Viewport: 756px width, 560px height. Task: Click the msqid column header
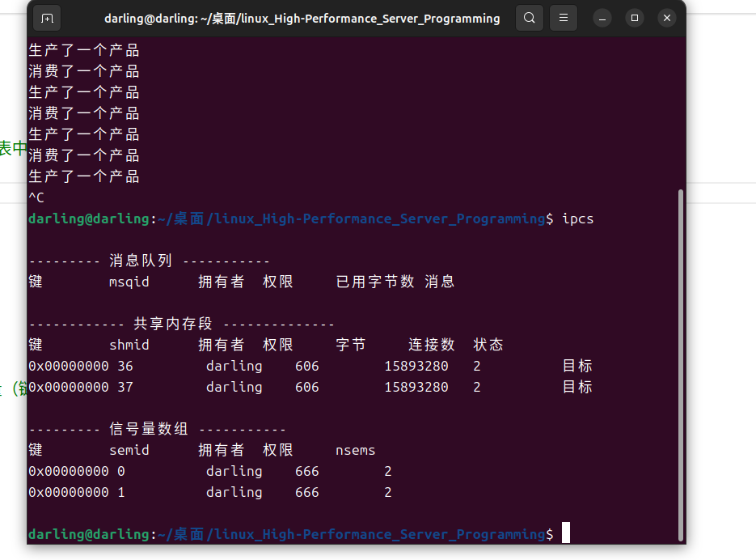tap(129, 282)
